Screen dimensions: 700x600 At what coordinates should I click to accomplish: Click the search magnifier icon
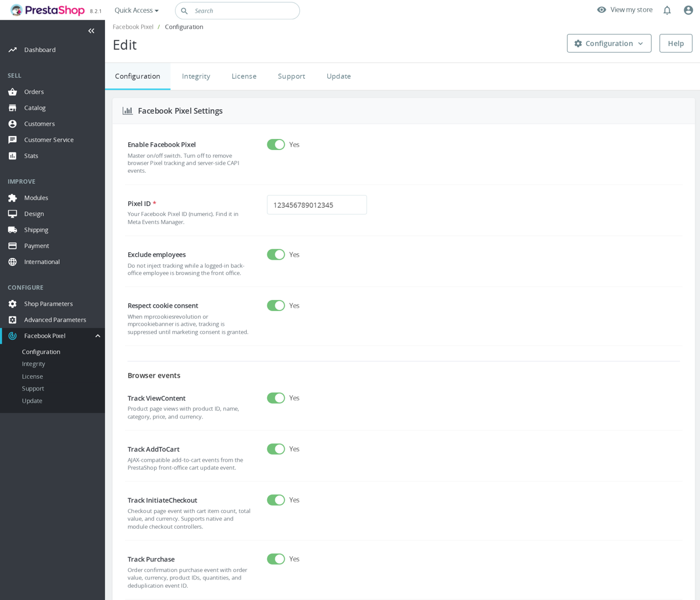point(184,11)
